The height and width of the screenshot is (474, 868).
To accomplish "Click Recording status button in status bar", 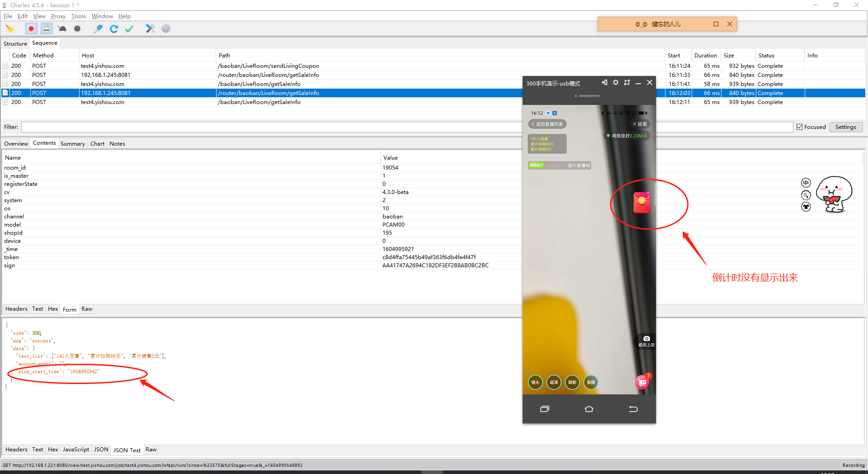I will pyautogui.click(x=853, y=465).
